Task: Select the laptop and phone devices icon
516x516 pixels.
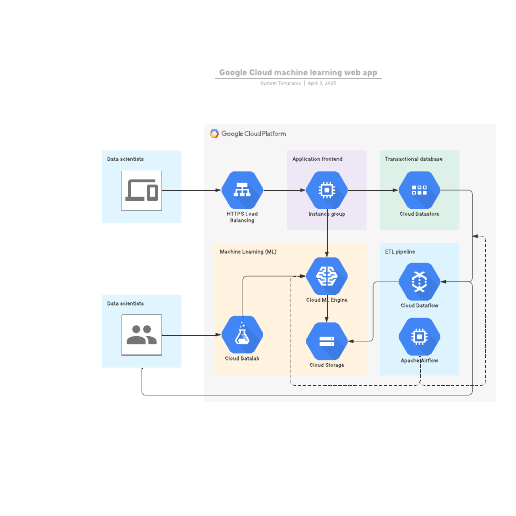Action: pyautogui.click(x=142, y=191)
